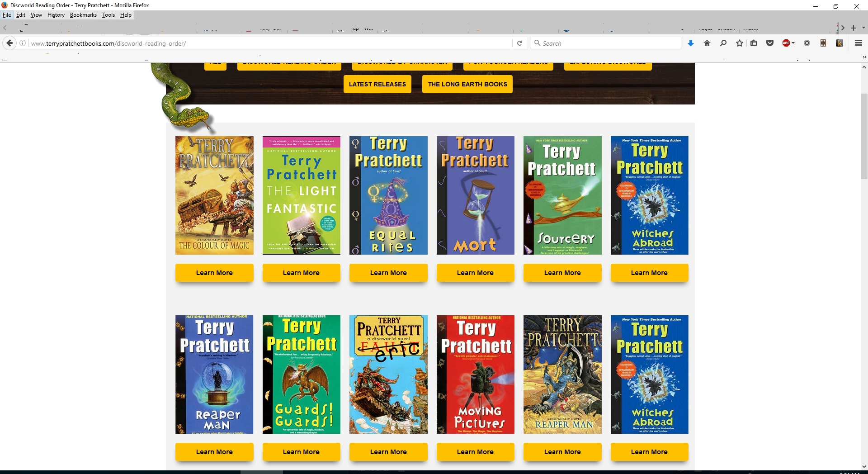Open the Downloads arrow icon
868x474 pixels.
(x=690, y=43)
